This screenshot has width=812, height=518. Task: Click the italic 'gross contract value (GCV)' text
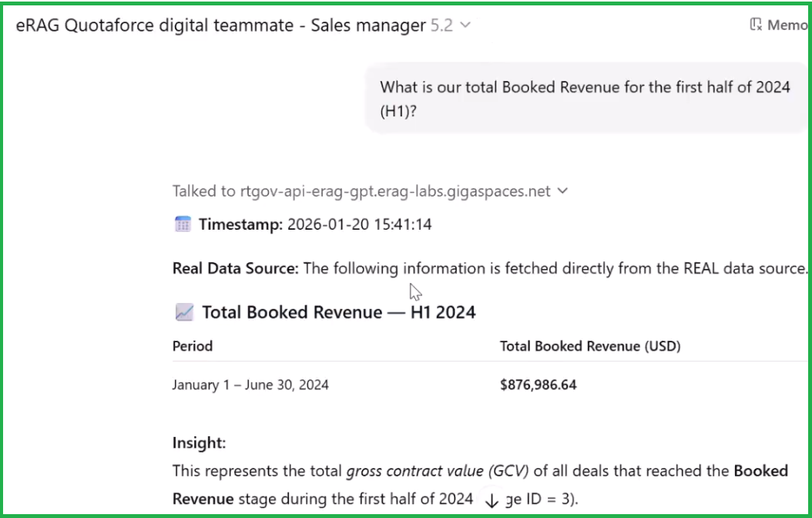click(438, 471)
